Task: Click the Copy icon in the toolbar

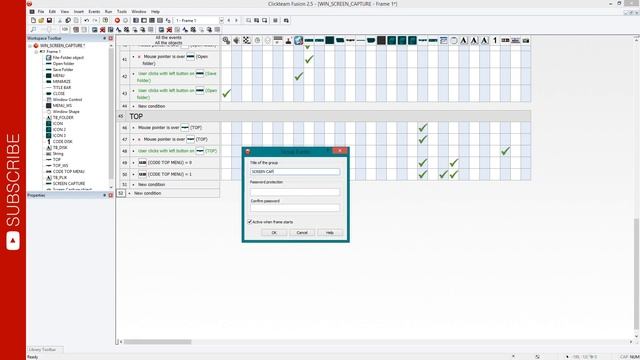Action: [68, 20]
